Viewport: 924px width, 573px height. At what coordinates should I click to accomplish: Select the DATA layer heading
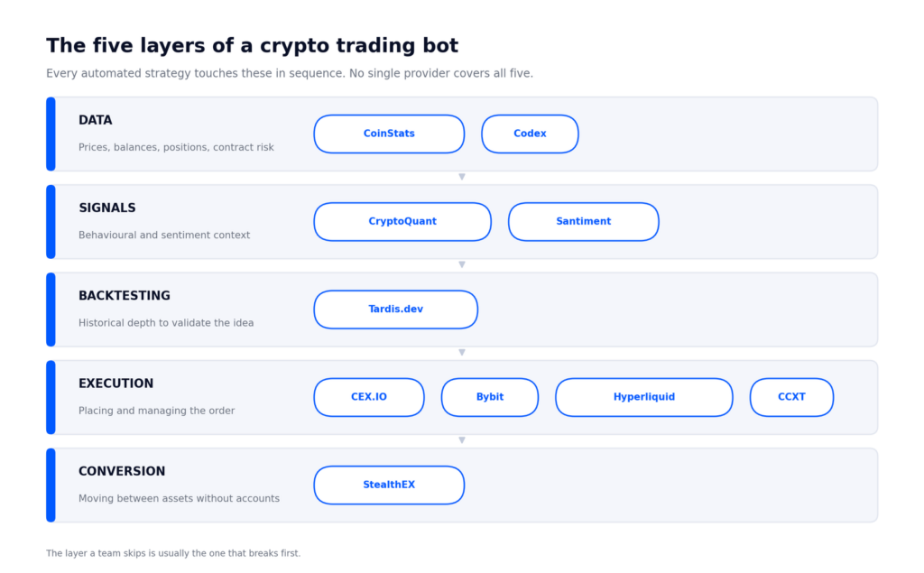96,120
